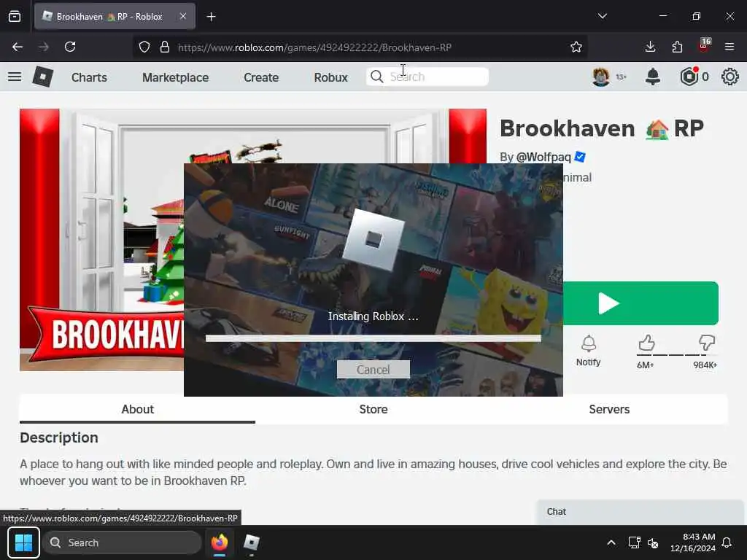The width and height of the screenshot is (747, 560).
Task: Click the tracking protection shield icon
Action: (144, 47)
